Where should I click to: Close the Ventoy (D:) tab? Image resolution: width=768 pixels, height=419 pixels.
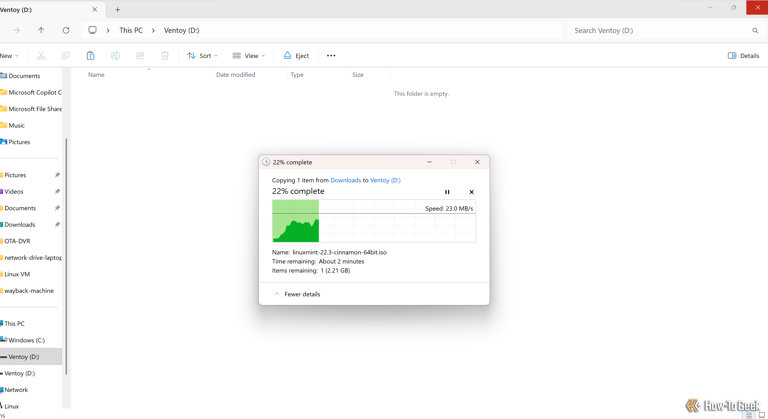(95, 9)
